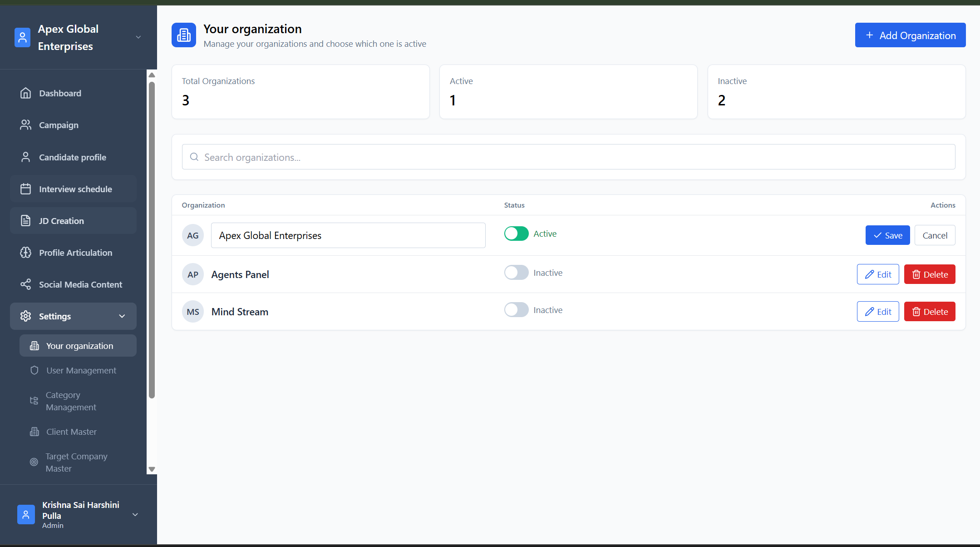Image resolution: width=980 pixels, height=547 pixels.
Task: Click the AG avatar circle
Action: coord(193,235)
